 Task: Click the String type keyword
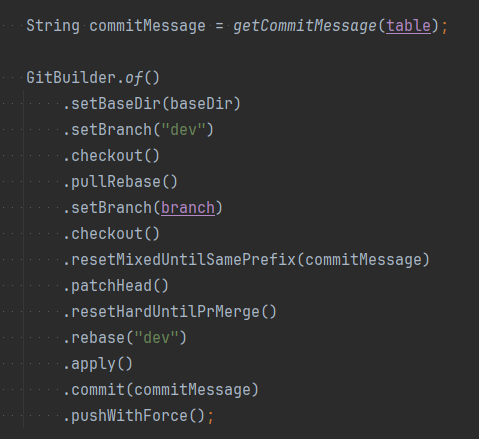point(53,26)
